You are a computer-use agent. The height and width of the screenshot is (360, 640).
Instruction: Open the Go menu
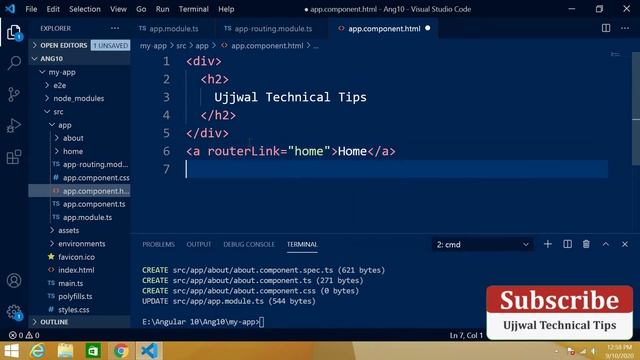click(141, 9)
